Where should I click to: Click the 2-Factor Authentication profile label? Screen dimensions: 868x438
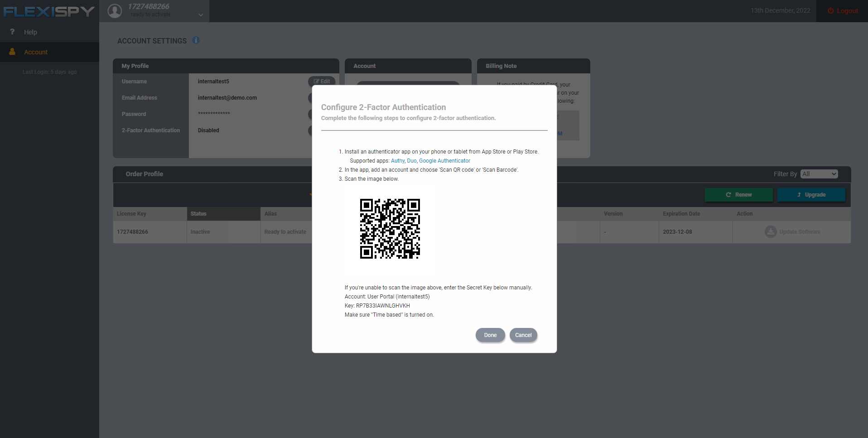click(x=151, y=130)
